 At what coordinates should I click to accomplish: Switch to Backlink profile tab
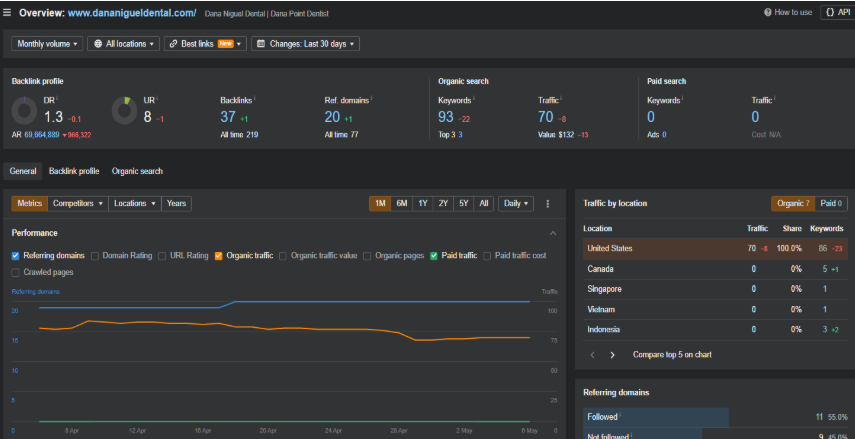[x=74, y=171]
